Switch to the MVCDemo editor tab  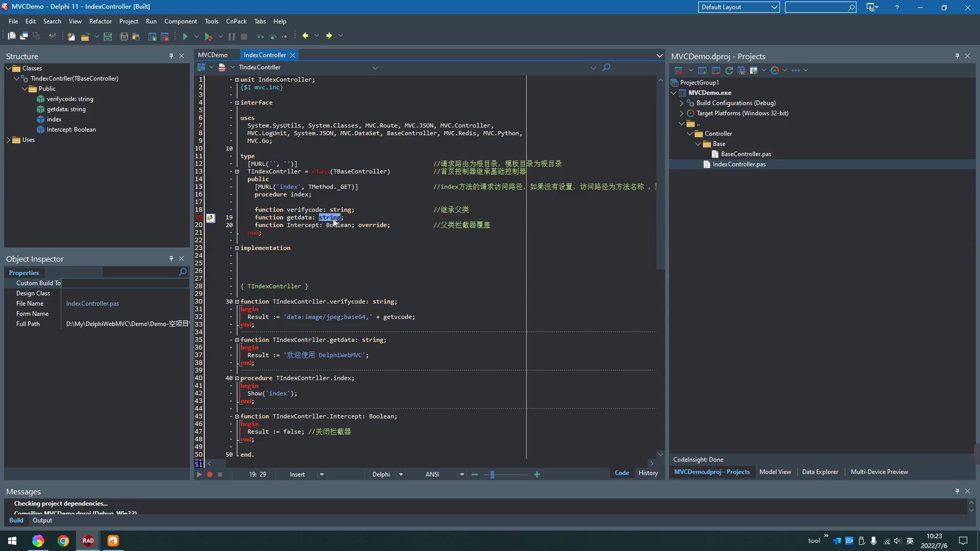coord(213,55)
